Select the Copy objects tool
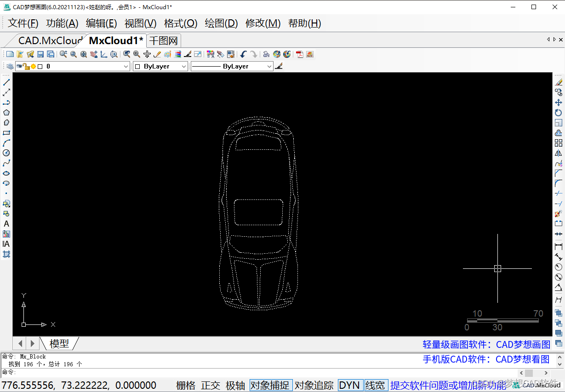 point(559,92)
